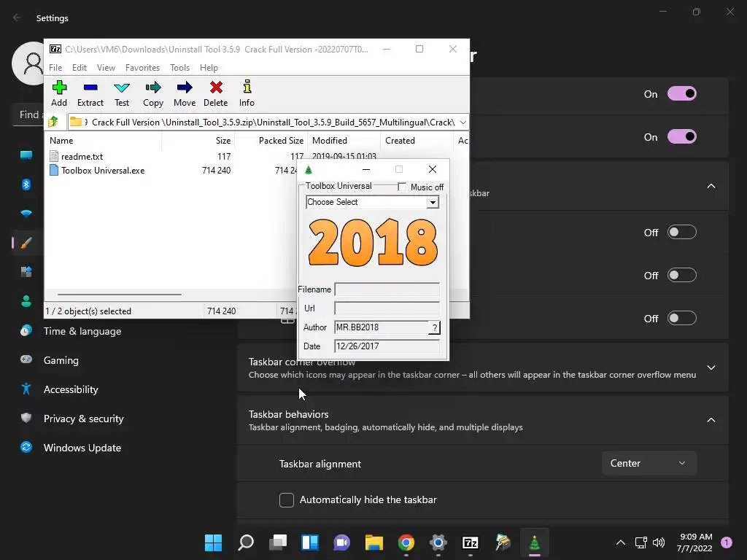Open Google Chrome from taskbar
Screen dimensions: 747x560
[406, 542]
